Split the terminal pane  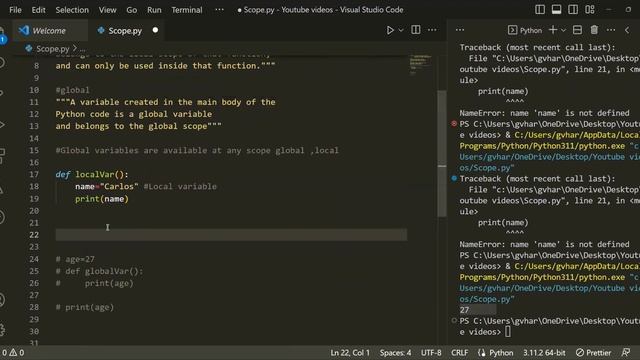577,30
